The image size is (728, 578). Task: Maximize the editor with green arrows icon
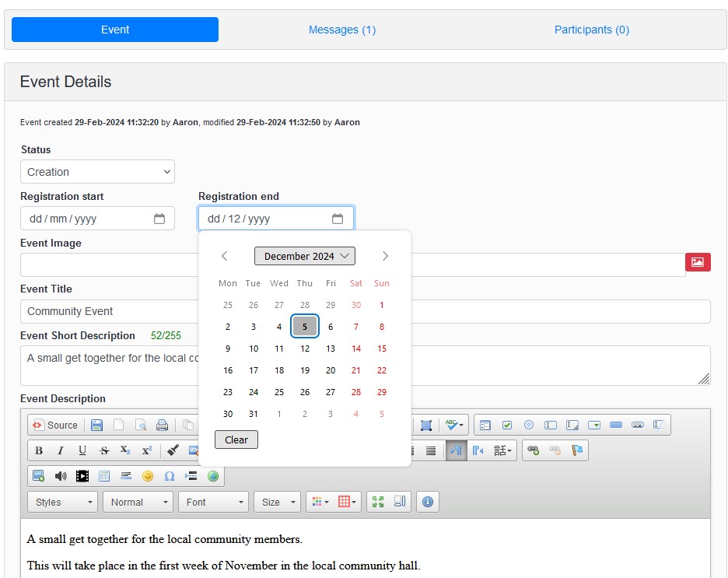point(378,502)
